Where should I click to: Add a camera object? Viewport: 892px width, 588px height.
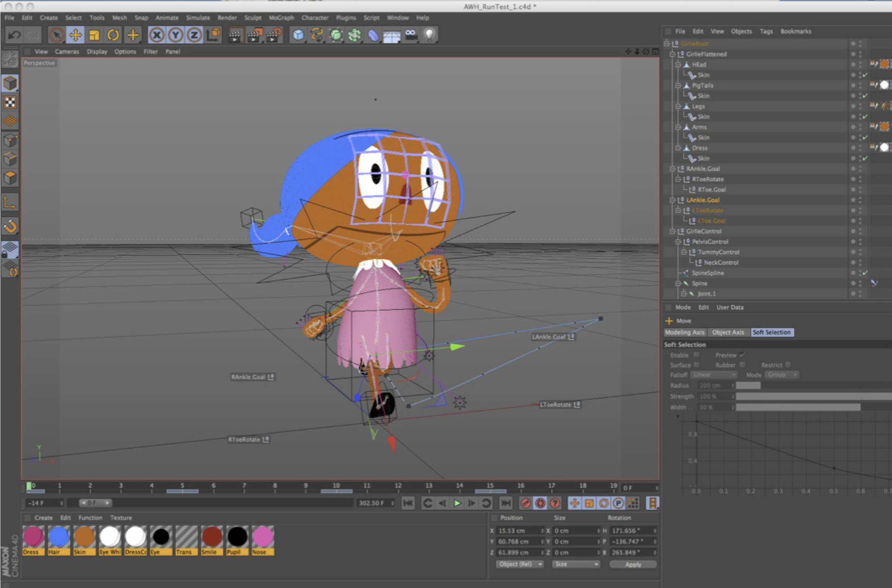[x=411, y=35]
